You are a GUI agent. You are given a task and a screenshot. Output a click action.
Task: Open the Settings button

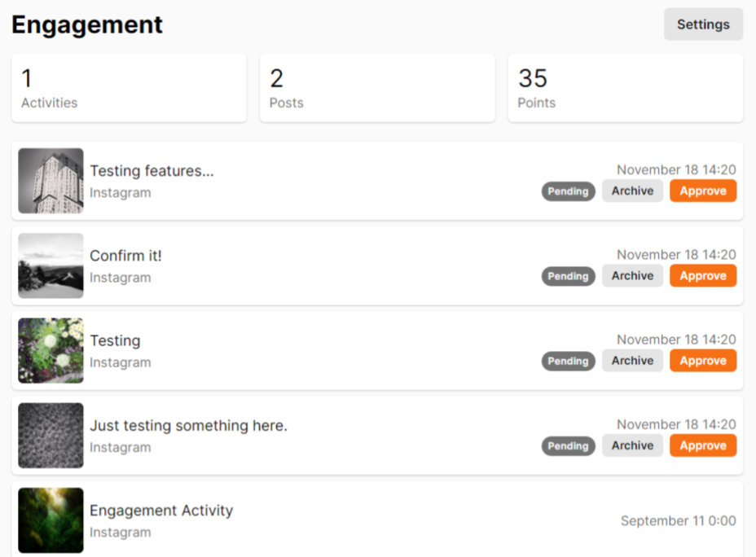(703, 24)
